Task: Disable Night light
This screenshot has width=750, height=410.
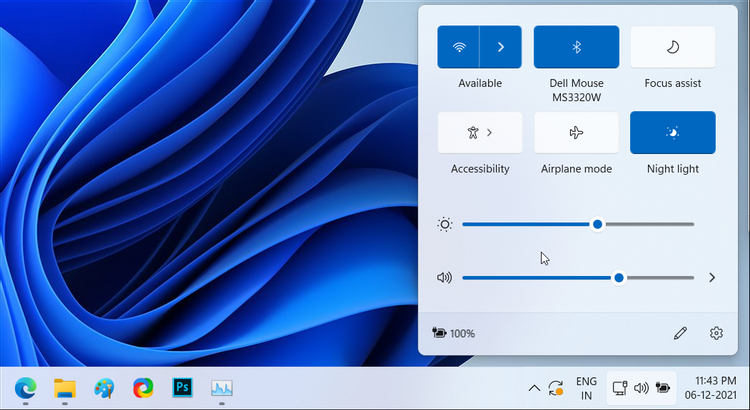Action: point(672,132)
